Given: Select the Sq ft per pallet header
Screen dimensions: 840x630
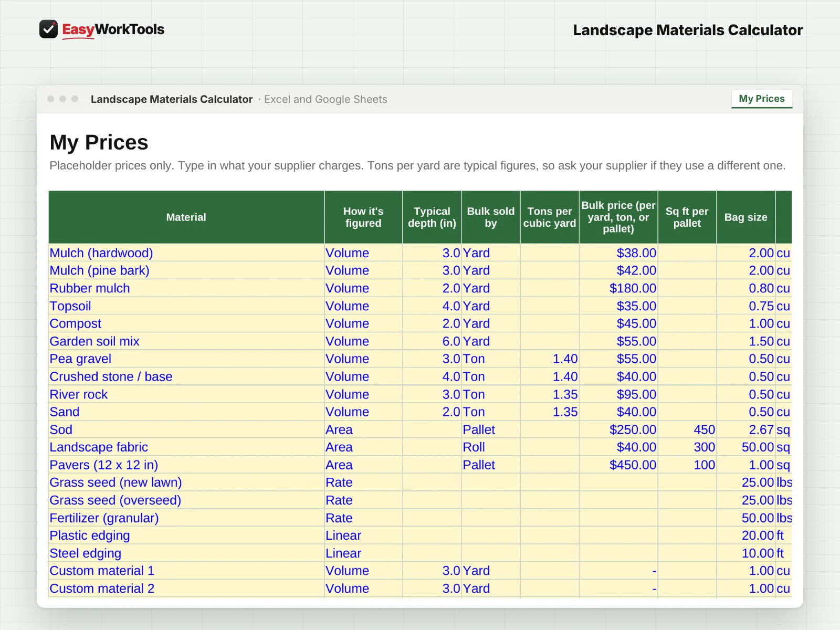Looking at the screenshot, I should tap(687, 217).
